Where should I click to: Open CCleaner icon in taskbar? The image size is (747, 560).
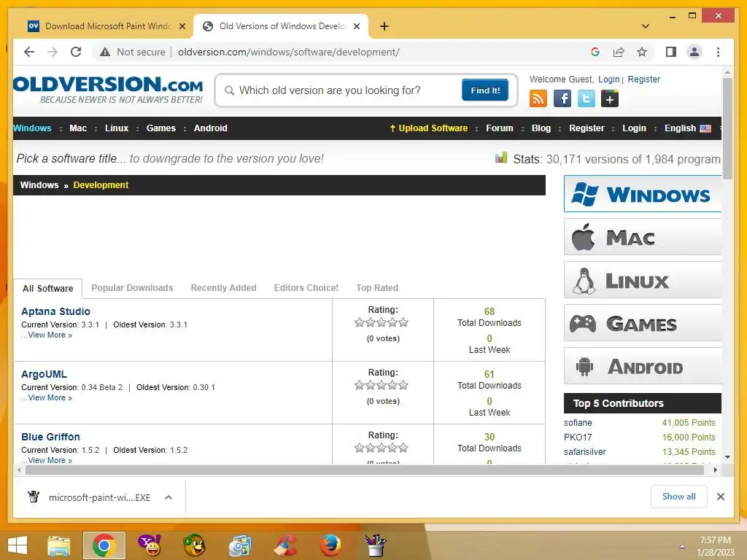[x=285, y=545]
